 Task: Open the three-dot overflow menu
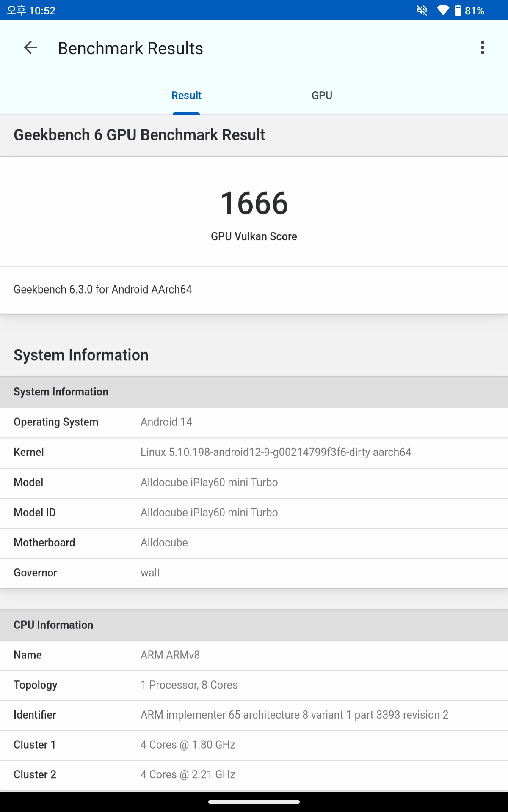(x=482, y=48)
